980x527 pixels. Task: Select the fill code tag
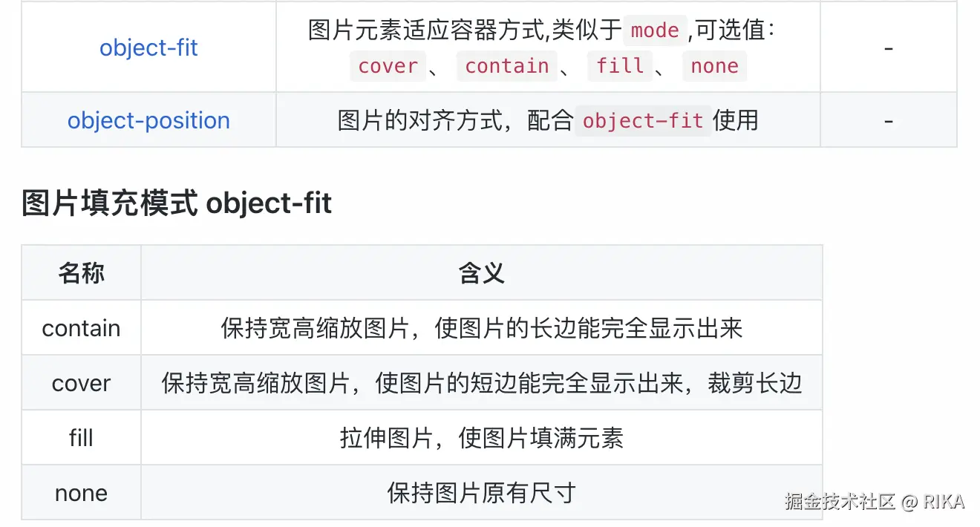click(620, 66)
